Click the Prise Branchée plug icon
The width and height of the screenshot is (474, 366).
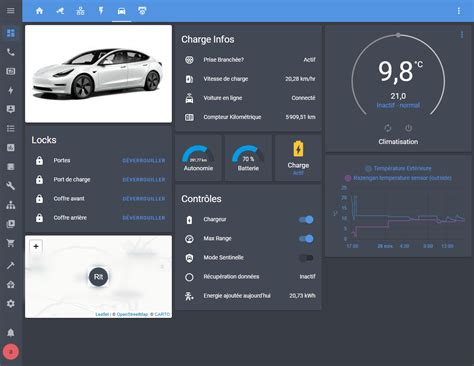tap(189, 60)
